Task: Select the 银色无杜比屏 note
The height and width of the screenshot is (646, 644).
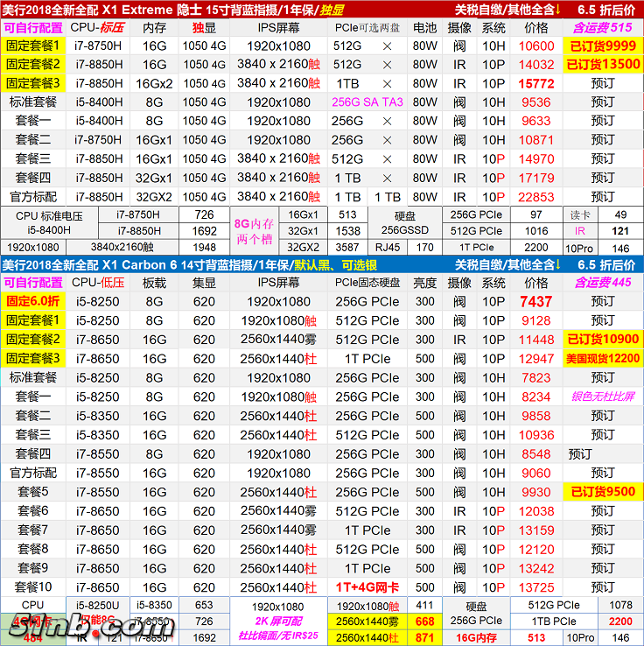Action: [602, 397]
